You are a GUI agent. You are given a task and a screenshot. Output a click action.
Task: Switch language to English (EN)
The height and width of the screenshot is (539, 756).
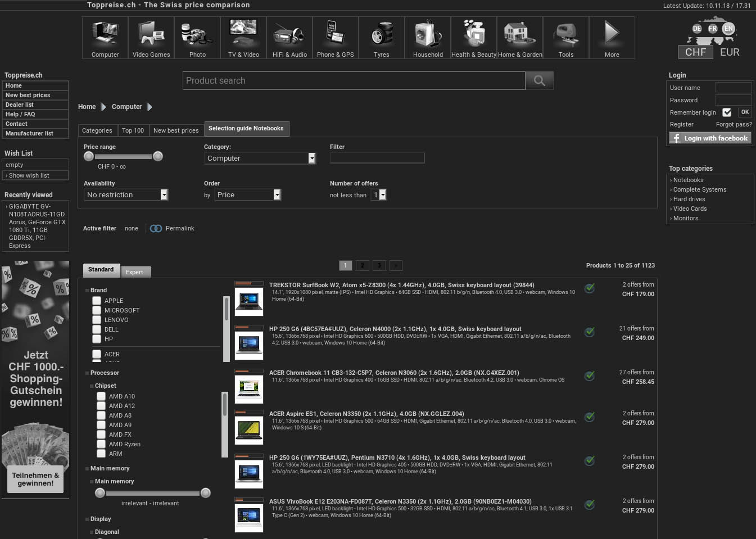pos(728,28)
